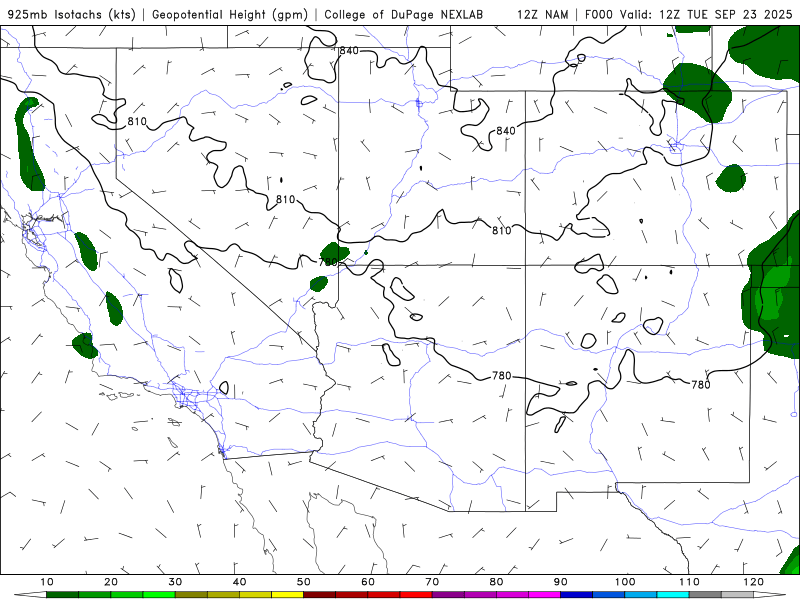Select the legend value '70'
This screenshot has height=600, width=800.
pos(432,582)
